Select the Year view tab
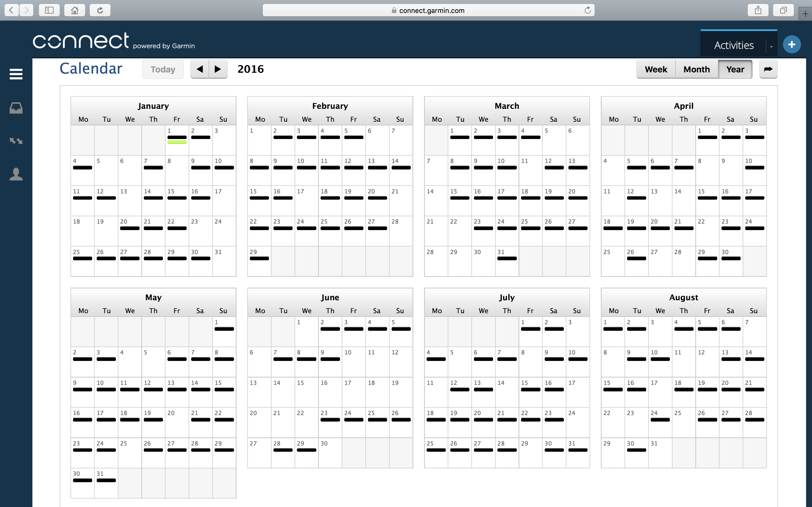The width and height of the screenshot is (812, 507). click(735, 69)
